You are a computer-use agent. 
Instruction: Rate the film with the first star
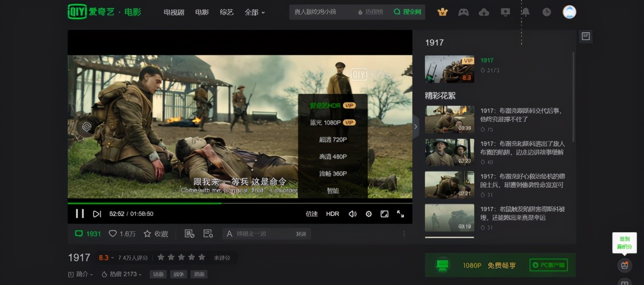161,257
